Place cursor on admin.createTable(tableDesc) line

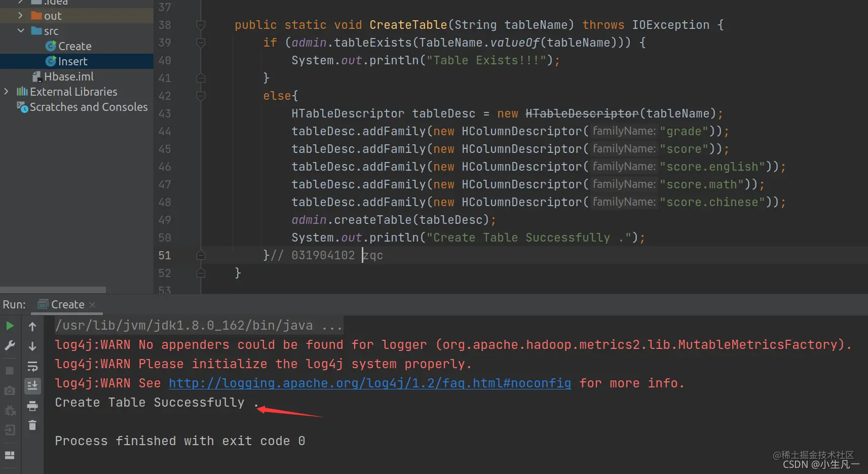pyautogui.click(x=393, y=220)
